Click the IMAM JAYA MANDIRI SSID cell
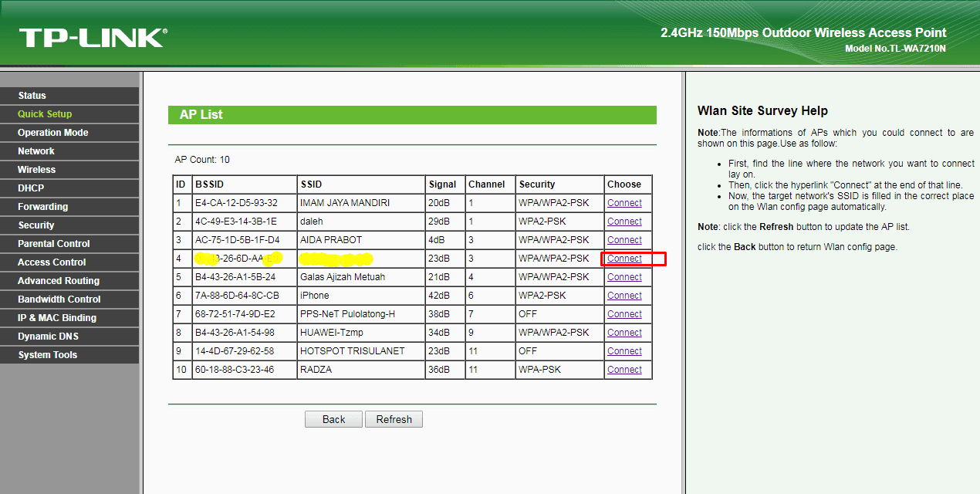The width and height of the screenshot is (980, 494). click(x=361, y=203)
